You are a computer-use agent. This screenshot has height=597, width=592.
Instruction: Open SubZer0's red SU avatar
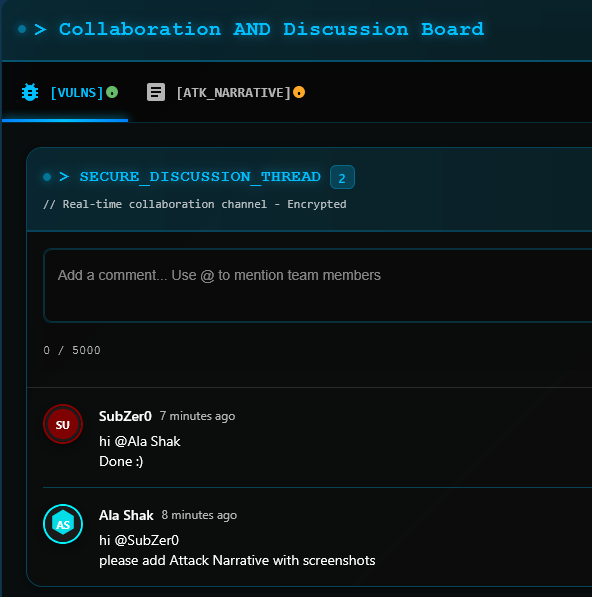(63, 424)
